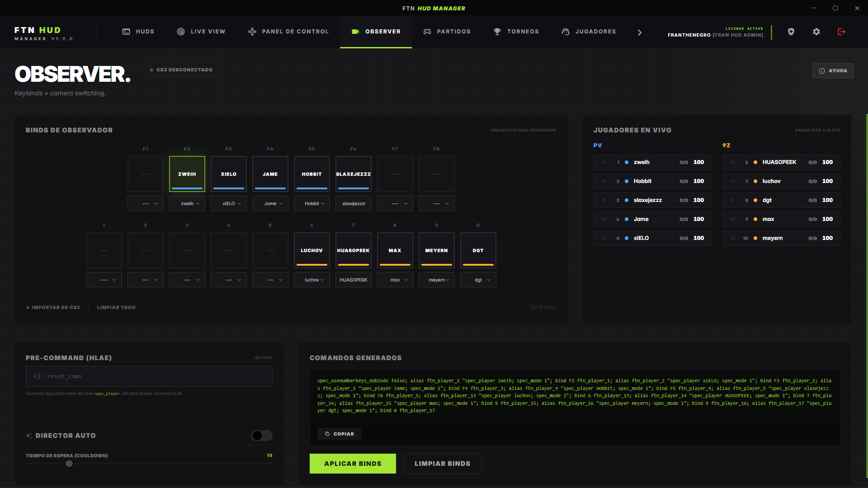Image resolution: width=868 pixels, height=488 pixels.
Task: Click the Live View target icon
Action: (181, 32)
